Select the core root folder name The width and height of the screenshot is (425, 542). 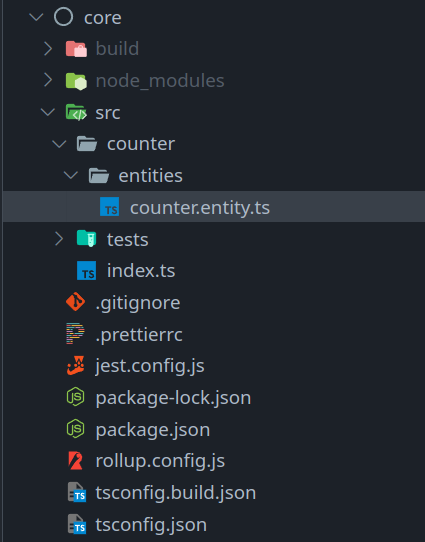tap(103, 17)
